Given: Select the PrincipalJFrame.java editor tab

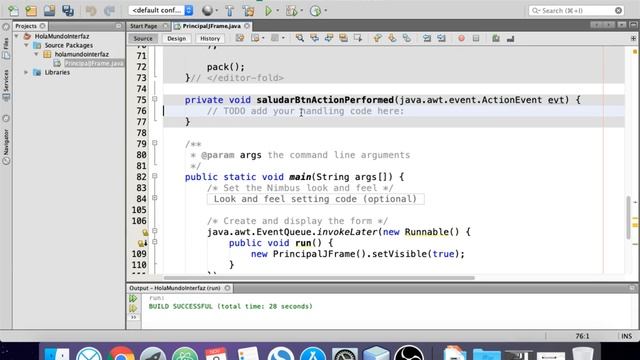Looking at the screenshot, I should [x=211, y=26].
